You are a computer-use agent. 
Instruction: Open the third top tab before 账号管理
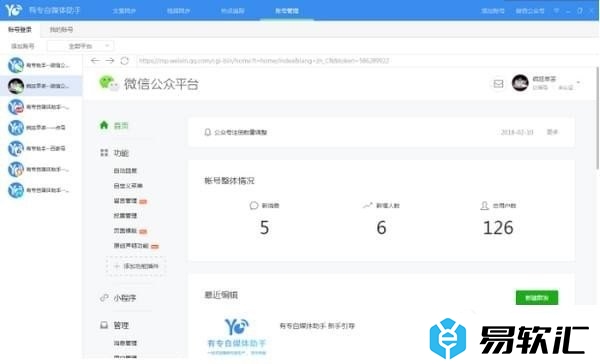233,11
